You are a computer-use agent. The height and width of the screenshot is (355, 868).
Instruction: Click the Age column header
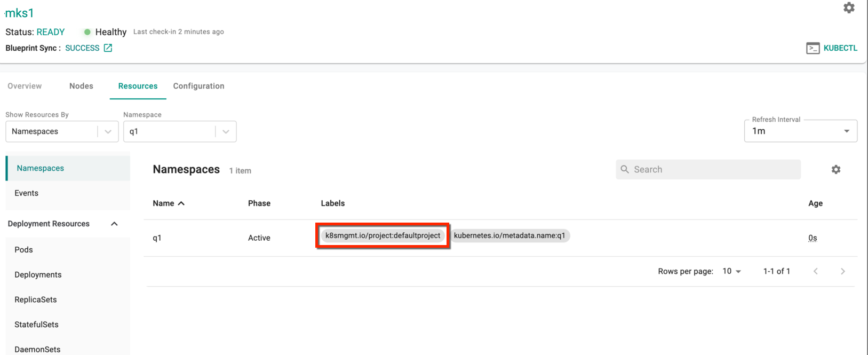(x=815, y=203)
